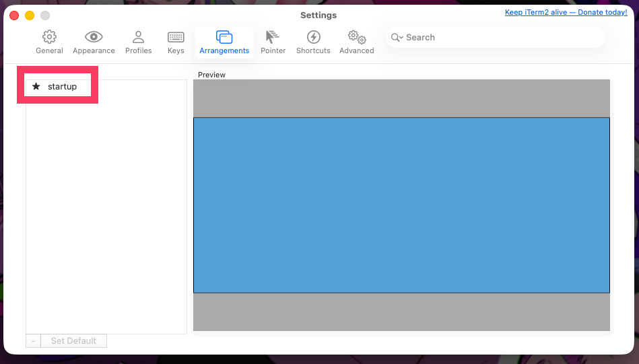Image resolution: width=639 pixels, height=364 pixels.
Task: Open the Keep iTerm2 alive donate link
Action: (566, 12)
